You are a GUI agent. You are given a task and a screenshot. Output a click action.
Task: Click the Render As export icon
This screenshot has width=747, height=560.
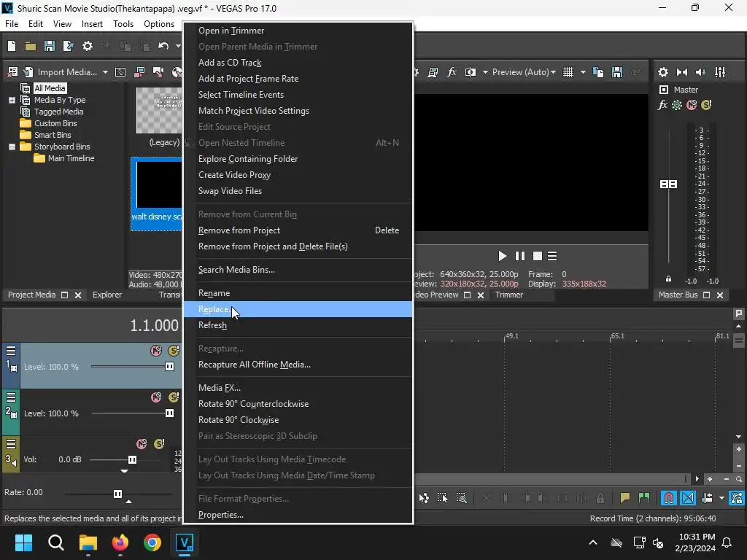69,46
